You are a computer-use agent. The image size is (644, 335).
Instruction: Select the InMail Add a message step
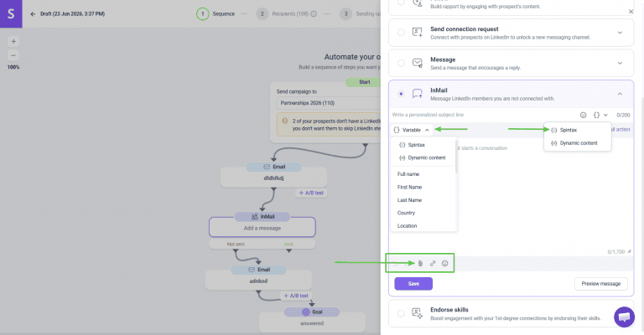262,227
